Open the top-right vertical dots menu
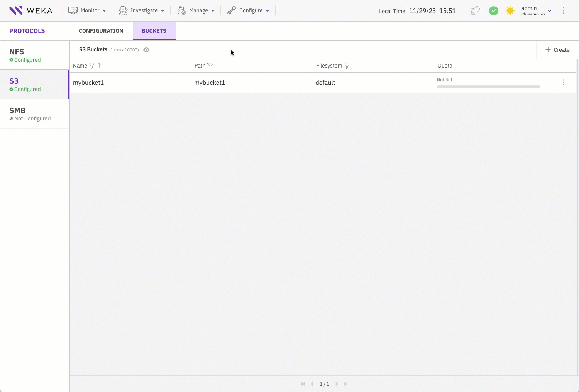 pyautogui.click(x=563, y=11)
